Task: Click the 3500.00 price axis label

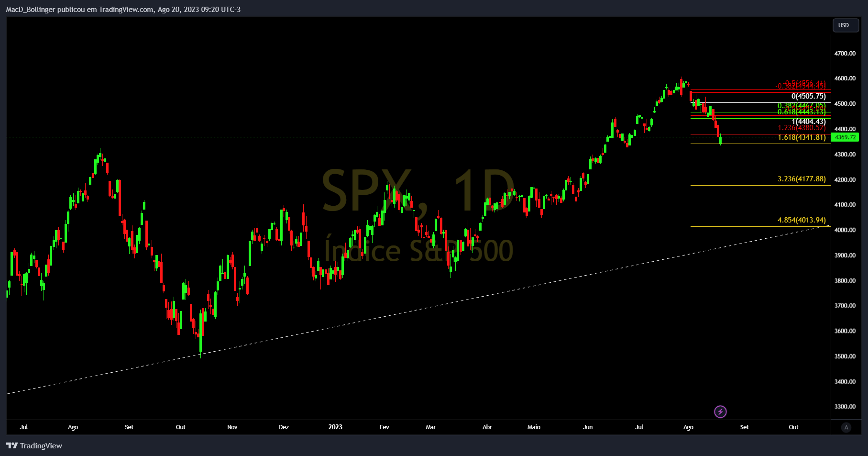Action: [x=845, y=356]
